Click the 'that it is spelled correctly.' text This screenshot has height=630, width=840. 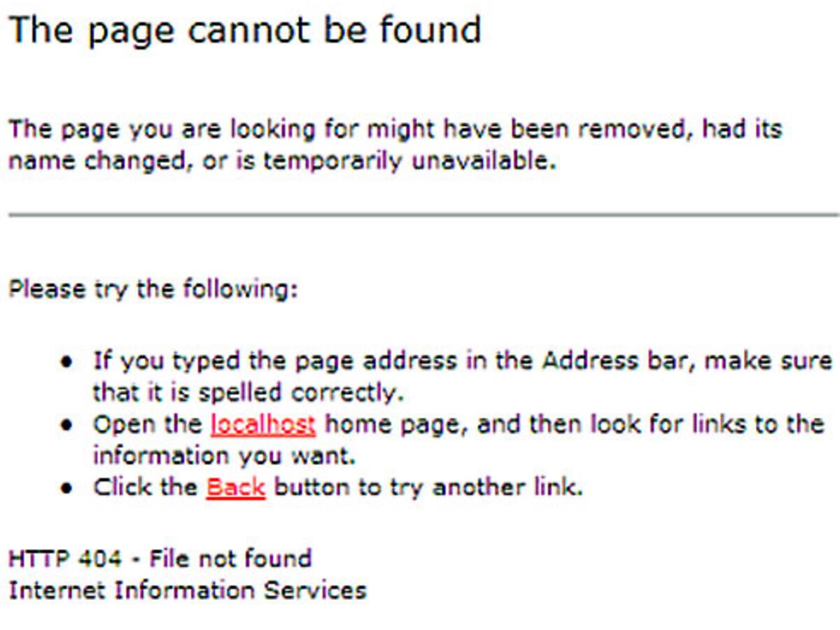coord(248,393)
